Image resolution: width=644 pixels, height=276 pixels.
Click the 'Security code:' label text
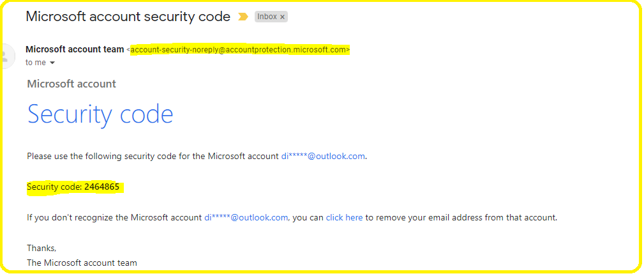[x=55, y=187]
